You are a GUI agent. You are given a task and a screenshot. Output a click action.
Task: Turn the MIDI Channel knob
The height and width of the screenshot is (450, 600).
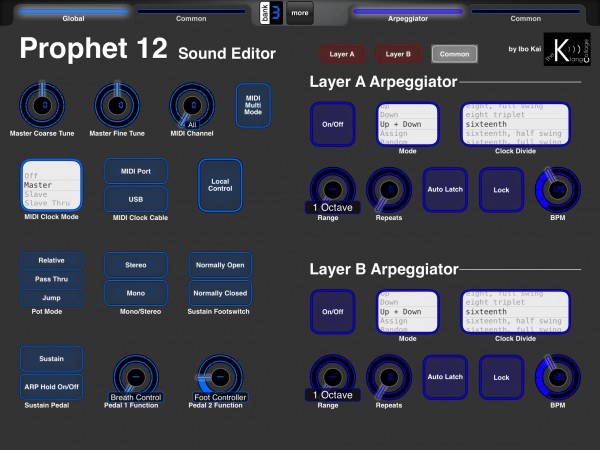tap(192, 105)
